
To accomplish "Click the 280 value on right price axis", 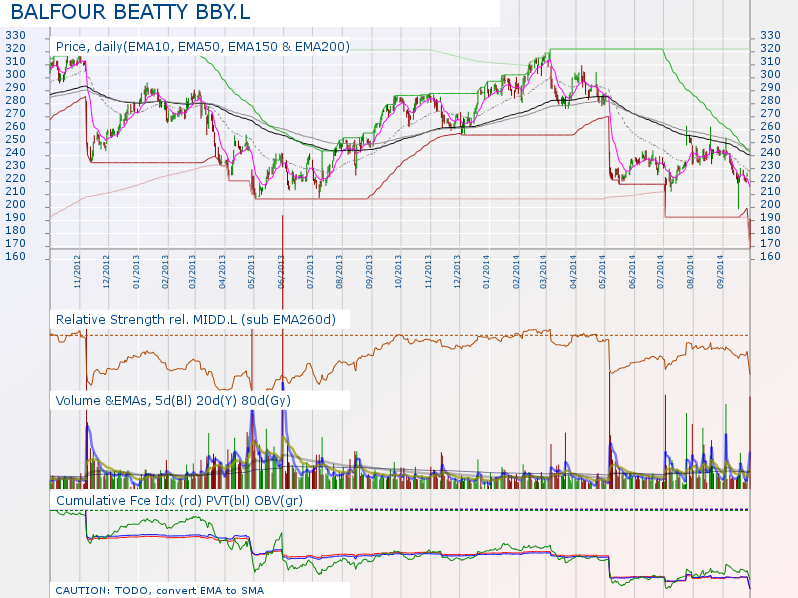I will [x=771, y=100].
